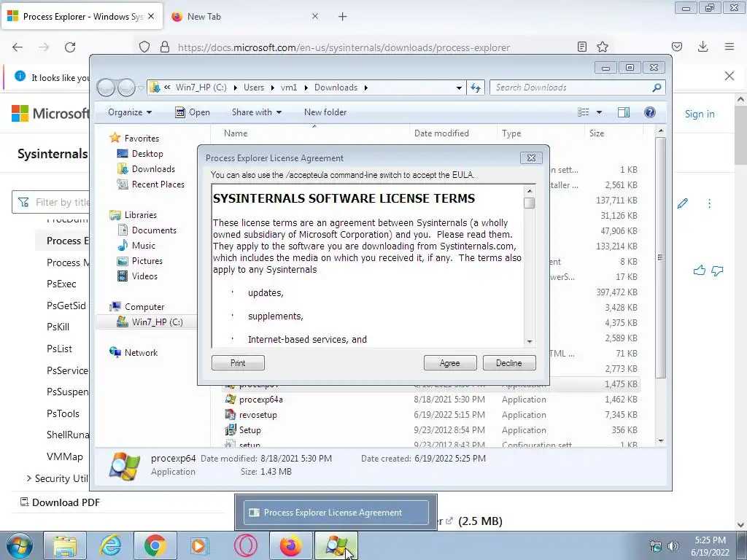Image resolution: width=747 pixels, height=560 pixels.
Task: Select Videos in the Explorer navigation pane
Action: tap(144, 276)
